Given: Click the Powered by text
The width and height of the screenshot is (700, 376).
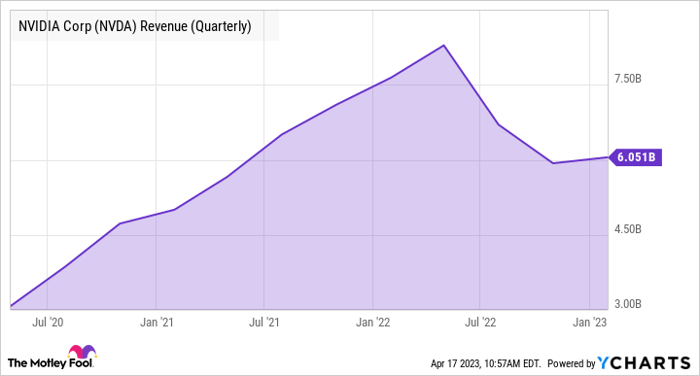Looking at the screenshot, I should [x=571, y=363].
